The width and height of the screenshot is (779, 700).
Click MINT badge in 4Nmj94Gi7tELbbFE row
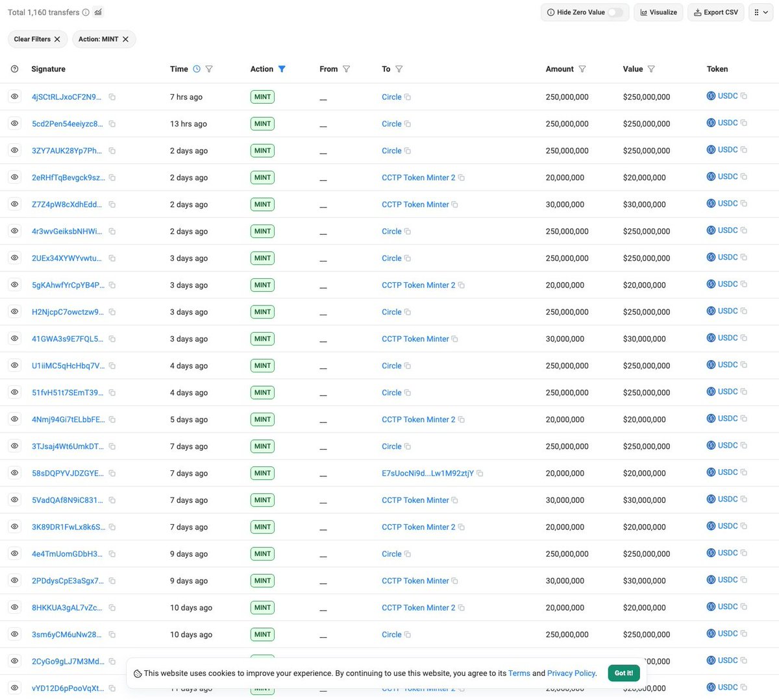262,420
